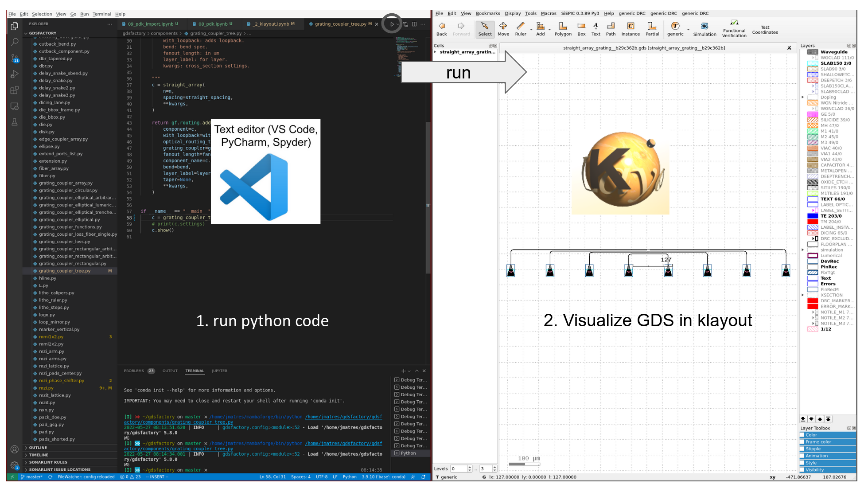Expand the straight_array_grating cell tree
This screenshot has width=868, height=488.
[x=437, y=53]
